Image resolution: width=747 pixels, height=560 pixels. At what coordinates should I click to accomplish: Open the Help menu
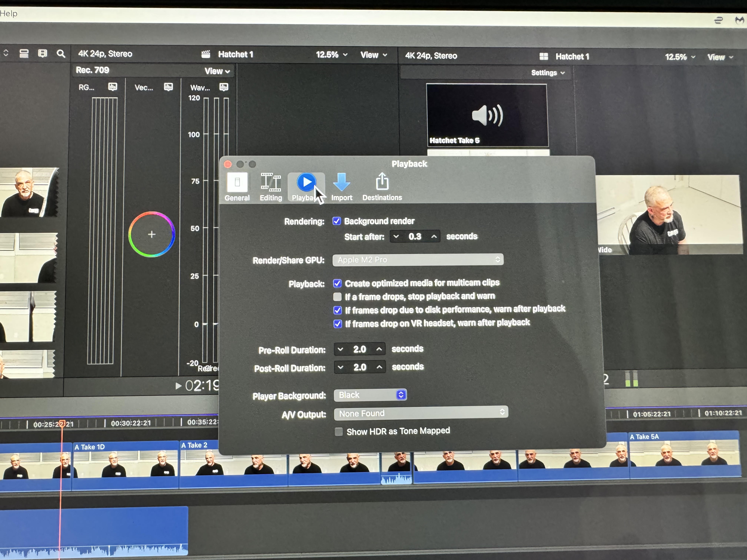click(9, 14)
